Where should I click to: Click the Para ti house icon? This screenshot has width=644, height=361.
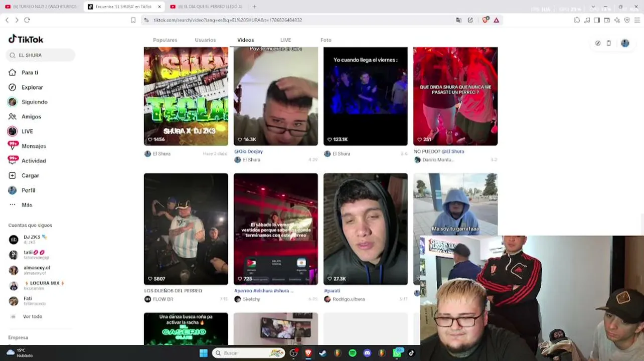point(13,73)
